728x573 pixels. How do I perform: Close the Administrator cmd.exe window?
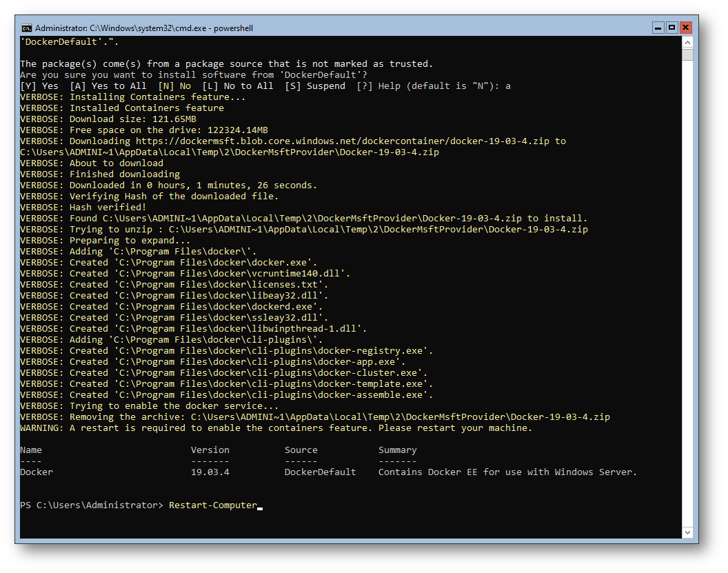click(685, 28)
